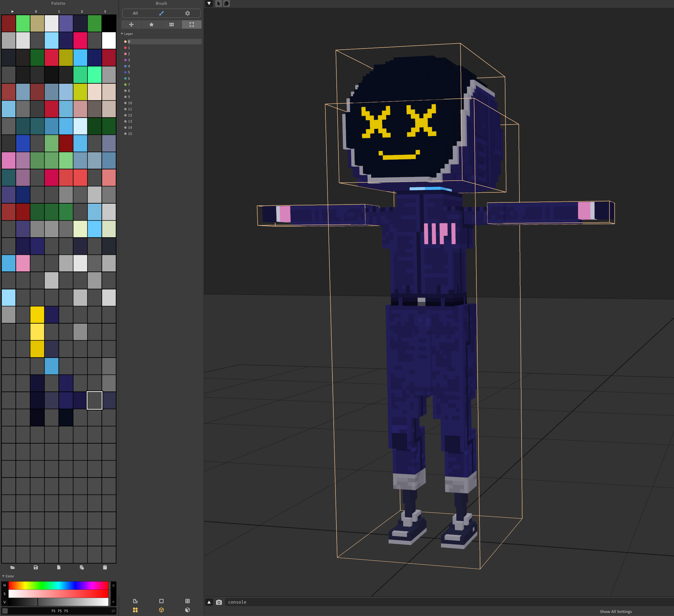Switch to the All brush tab

135,13
